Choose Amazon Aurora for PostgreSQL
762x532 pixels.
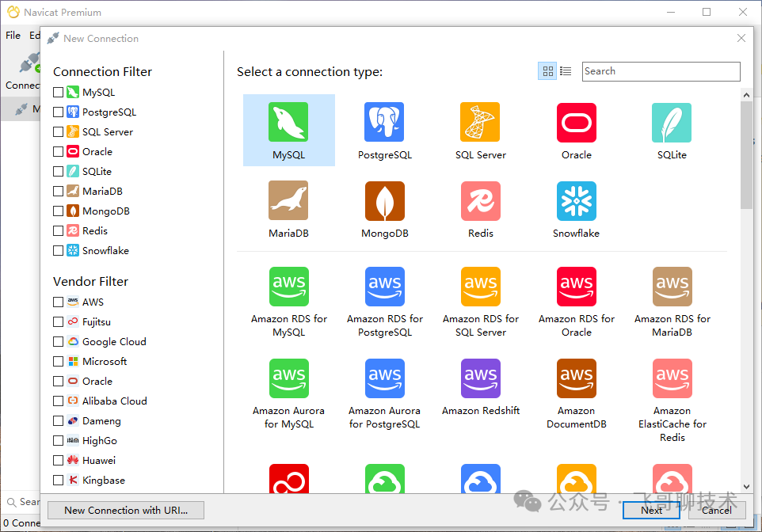(385, 378)
